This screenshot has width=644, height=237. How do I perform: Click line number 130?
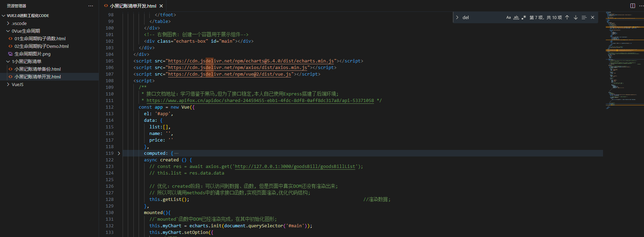(109, 213)
